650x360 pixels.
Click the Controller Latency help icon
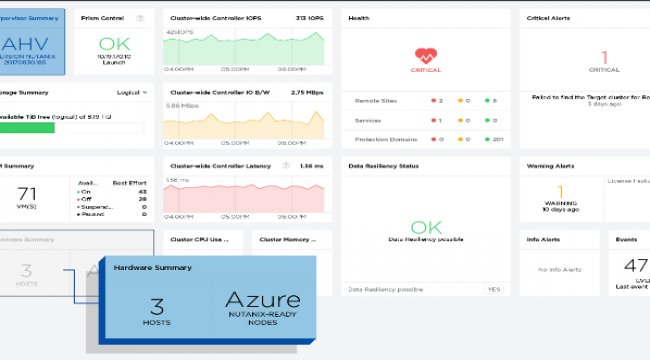click(x=286, y=165)
